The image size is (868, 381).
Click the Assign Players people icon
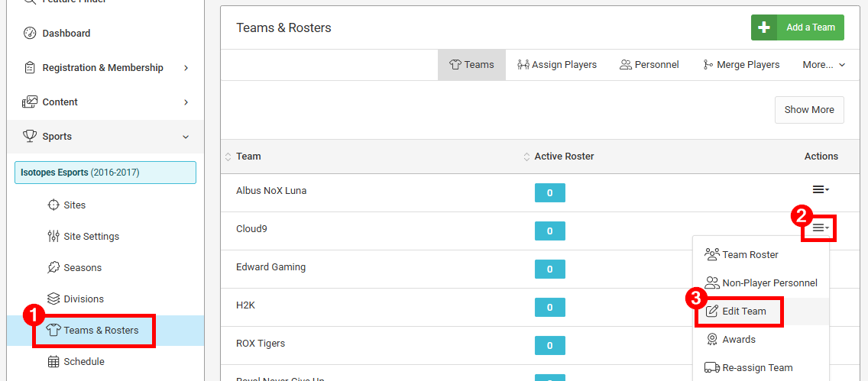[523, 65]
